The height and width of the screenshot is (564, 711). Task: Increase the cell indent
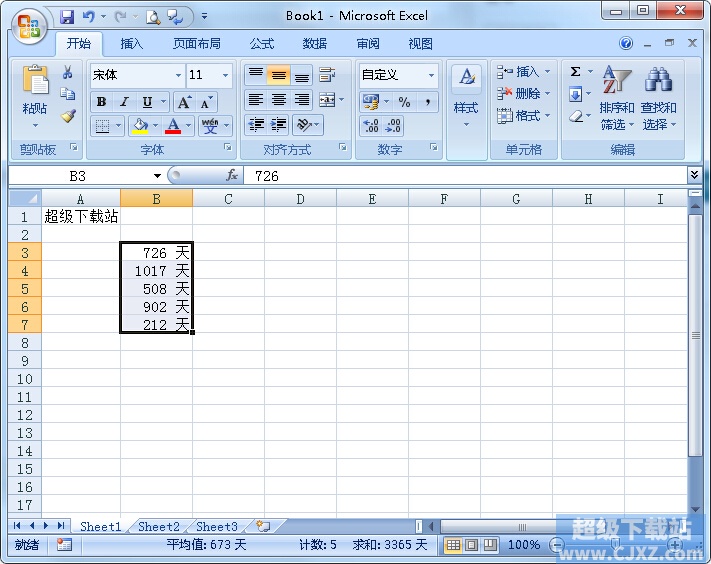pyautogui.click(x=278, y=125)
